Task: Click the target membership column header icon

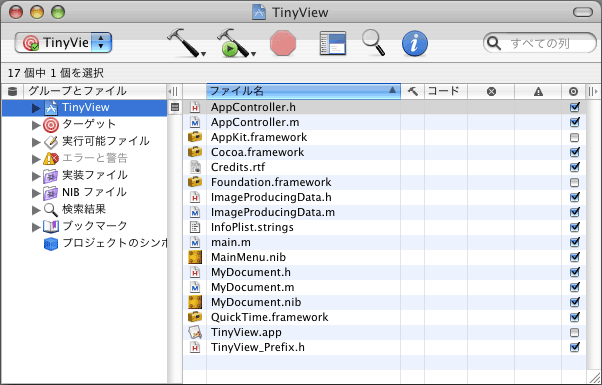Action: click(573, 91)
